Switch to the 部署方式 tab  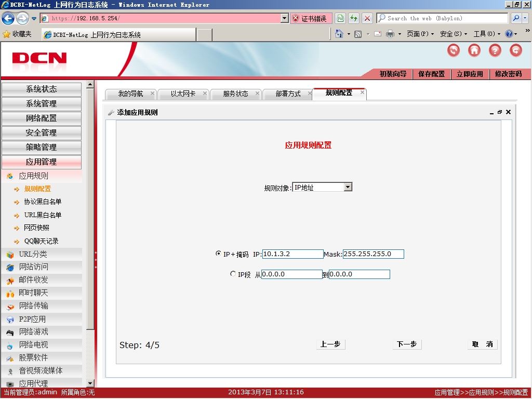tap(288, 94)
